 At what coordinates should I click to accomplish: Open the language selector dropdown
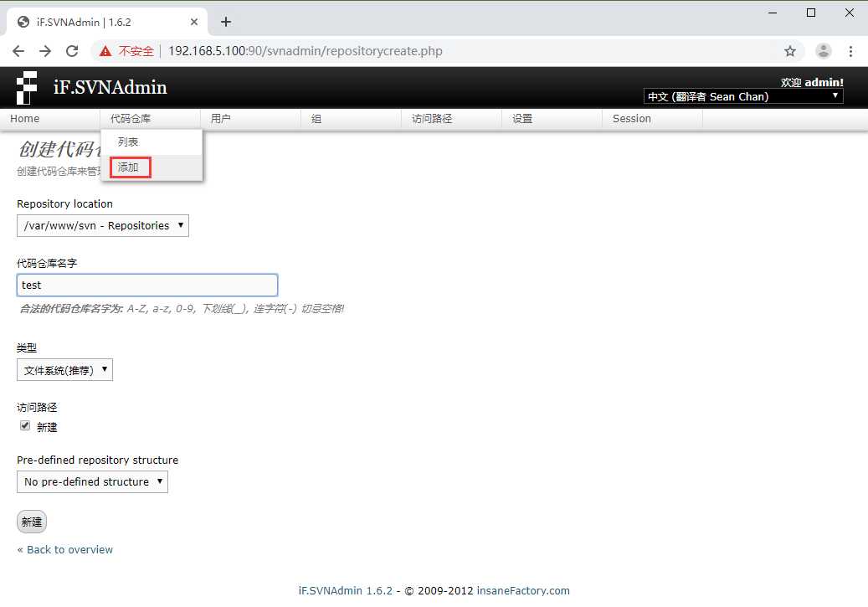point(743,96)
